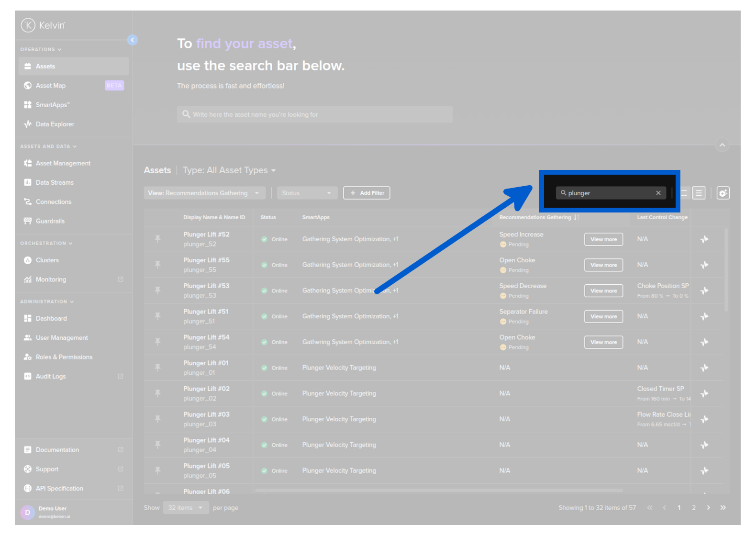Click the large asset name search field
The image size is (756, 536).
click(314, 114)
